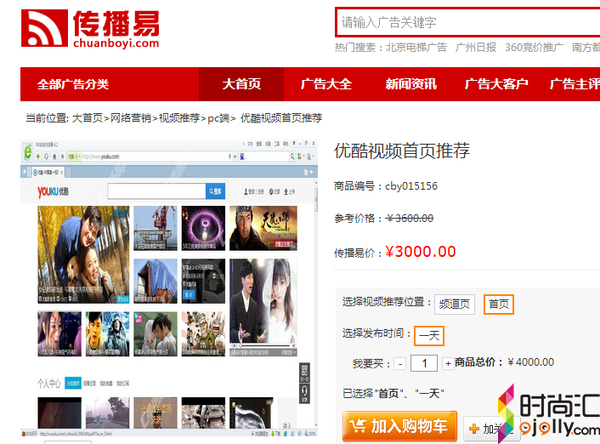This screenshot has height=444, width=600.
Task: Open 广告大客户 nav tab
Action: tap(496, 84)
